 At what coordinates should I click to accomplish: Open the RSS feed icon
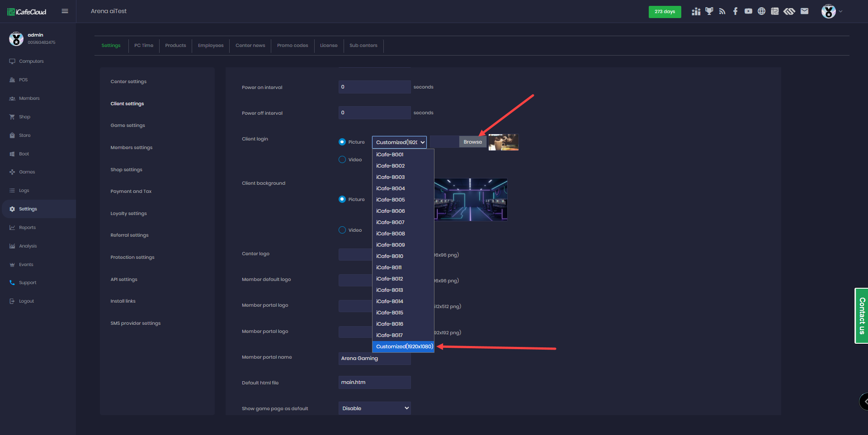[x=722, y=11]
